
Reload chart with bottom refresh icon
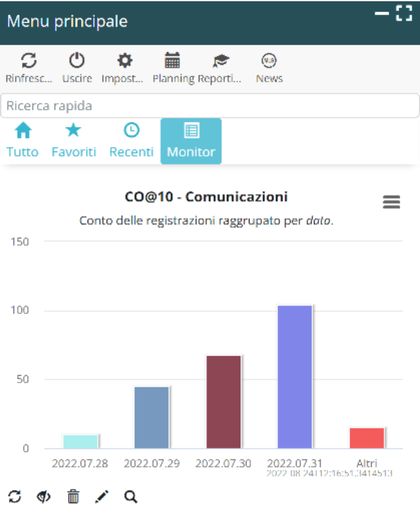pos(15,497)
